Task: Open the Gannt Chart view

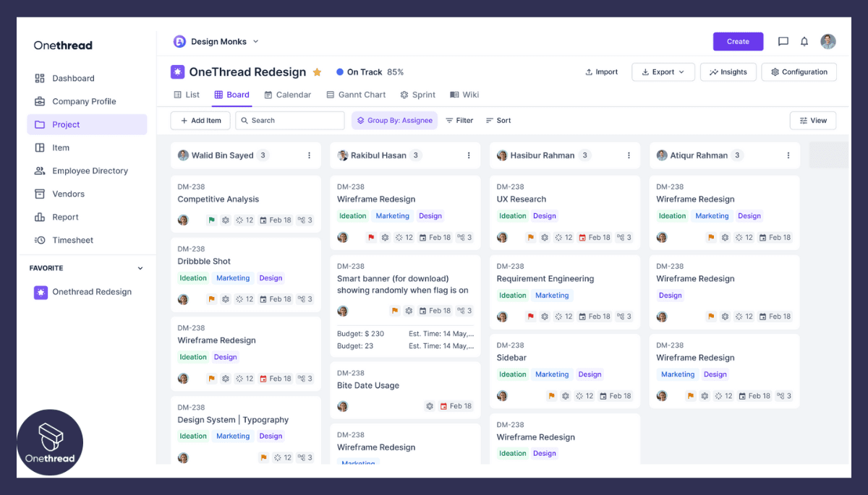Action: (356, 94)
